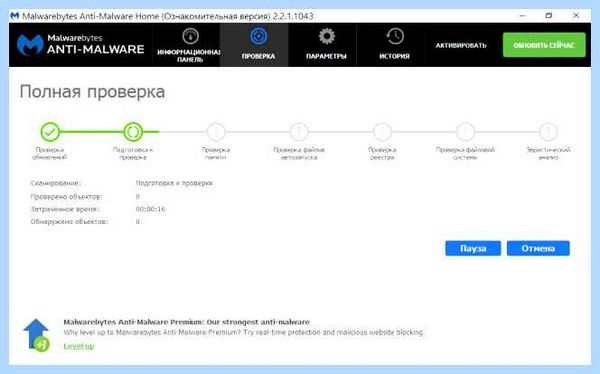Image resolution: width=600 pixels, height=374 pixels.
Task: Click the Обнаружено объектов label
Action: tap(69, 222)
